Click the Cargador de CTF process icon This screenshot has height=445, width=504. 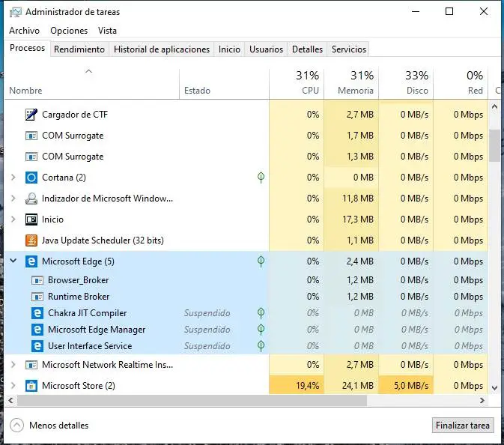tap(31, 115)
